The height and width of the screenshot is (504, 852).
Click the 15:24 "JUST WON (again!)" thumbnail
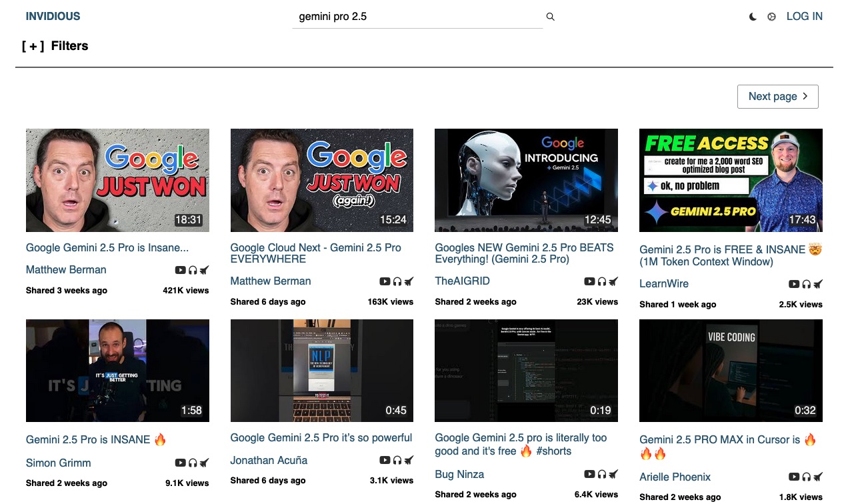322,181
